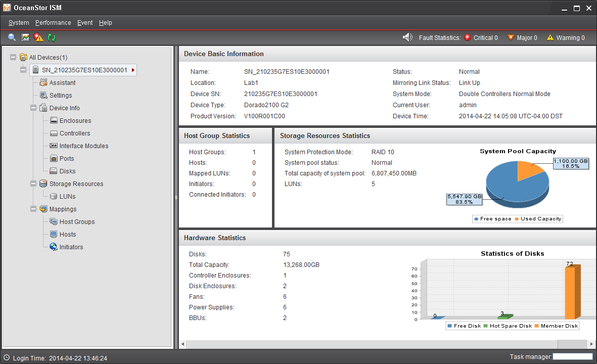Click the Device Time value
Image resolution: width=597 pixels, height=364 pixels.
coord(511,116)
